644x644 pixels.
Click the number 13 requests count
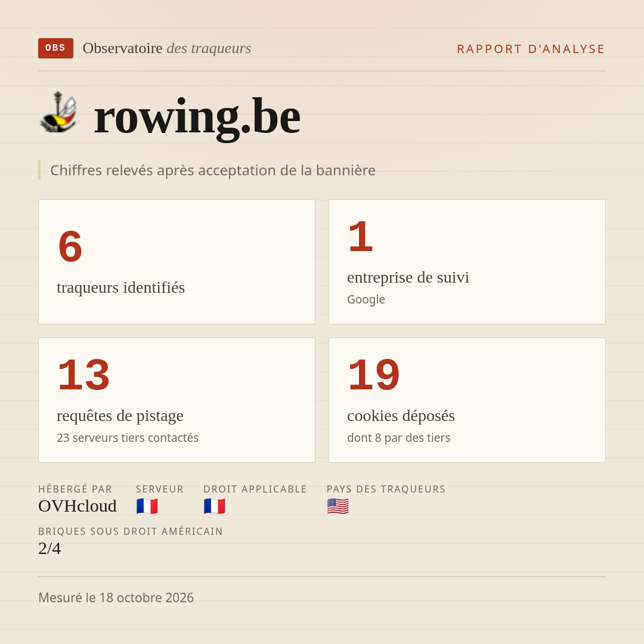(x=84, y=375)
